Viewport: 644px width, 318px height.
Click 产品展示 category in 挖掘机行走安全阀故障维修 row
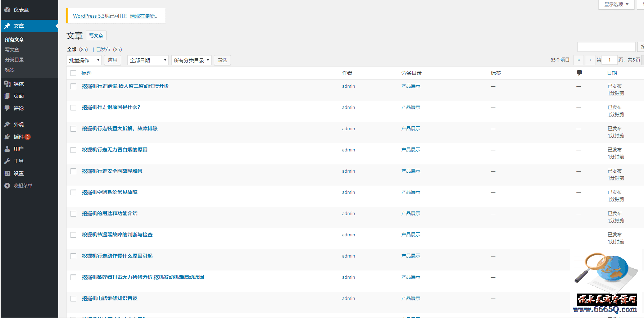click(x=411, y=171)
